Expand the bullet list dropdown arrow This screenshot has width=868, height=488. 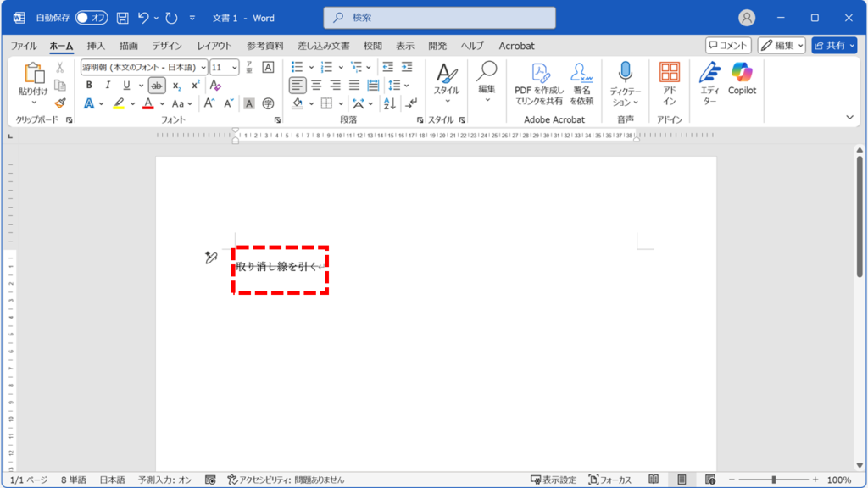311,67
